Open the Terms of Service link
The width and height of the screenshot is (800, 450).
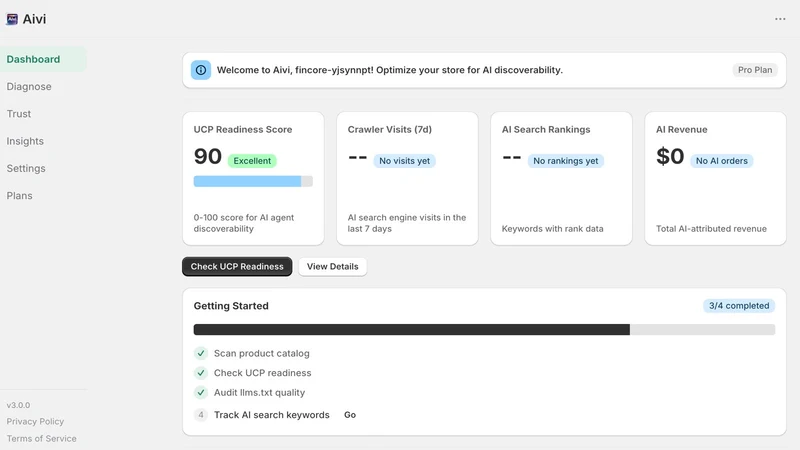point(41,438)
